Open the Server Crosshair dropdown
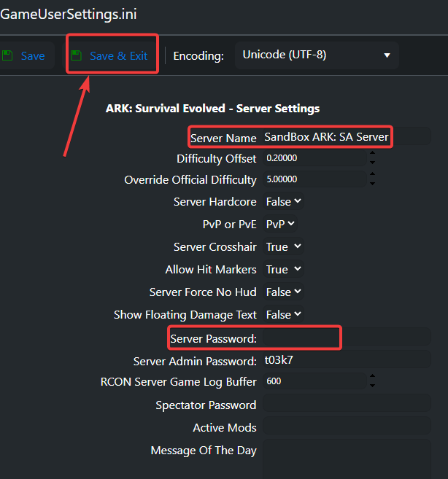This screenshot has height=479, width=448. [x=283, y=247]
